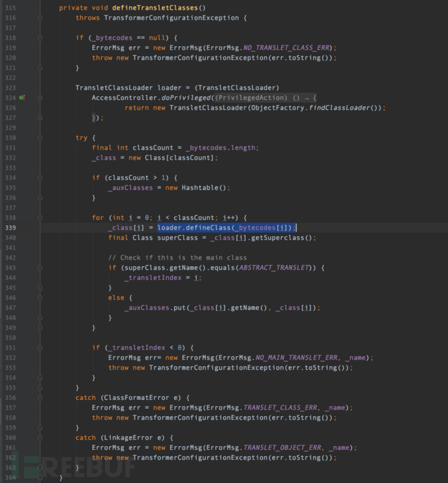The width and height of the screenshot is (448, 483).
Task: Fold the ClassFormatError catch block
Action: (40, 397)
